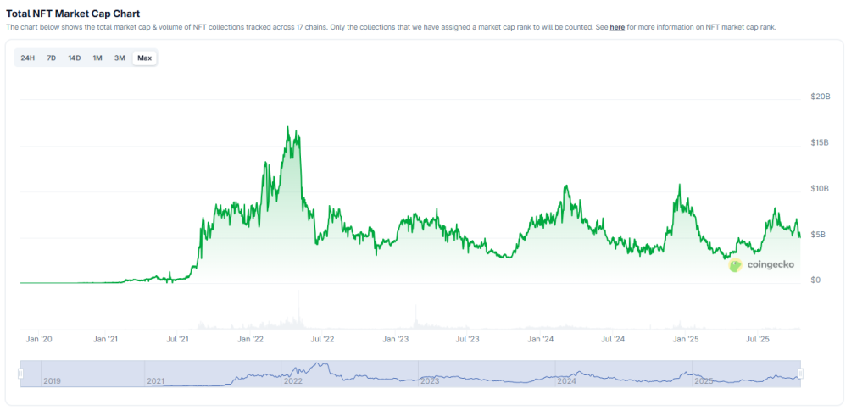Viewport: 868px width, 416px height.
Task: Click the Jul '25 x-axis label
Action: click(x=757, y=339)
